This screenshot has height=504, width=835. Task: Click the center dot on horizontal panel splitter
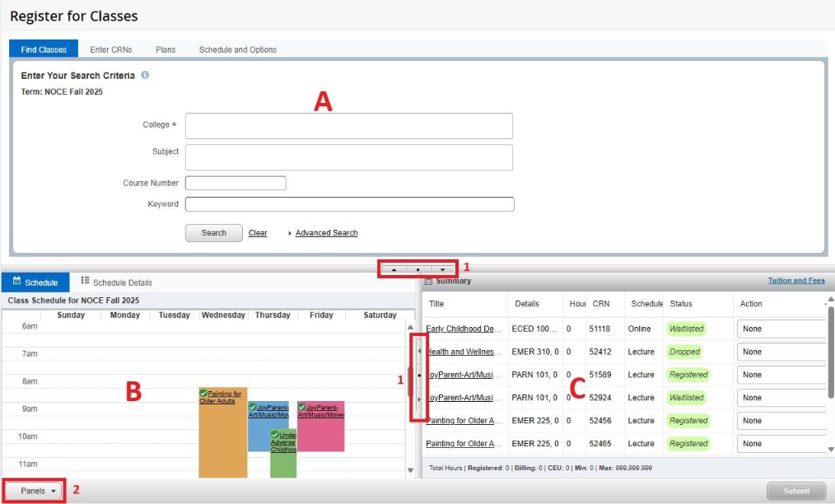pos(418,269)
